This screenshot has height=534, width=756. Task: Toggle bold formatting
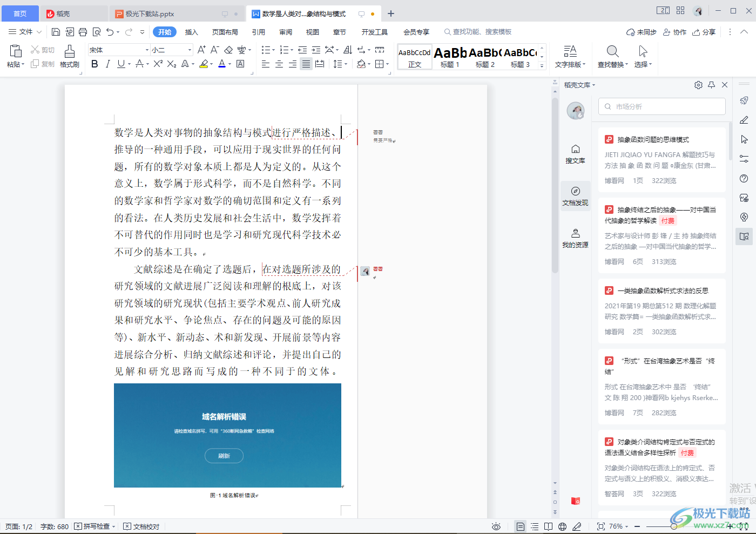point(94,64)
